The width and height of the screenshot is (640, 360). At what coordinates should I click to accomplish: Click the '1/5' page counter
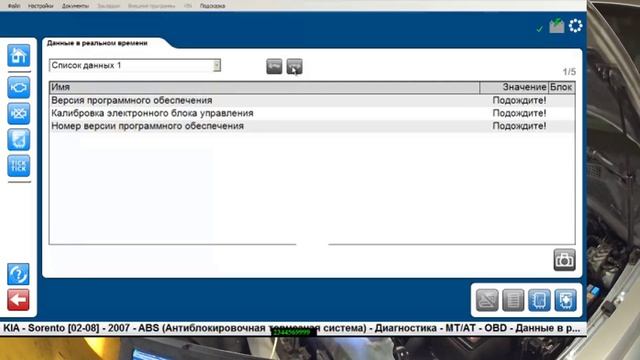pyautogui.click(x=569, y=72)
